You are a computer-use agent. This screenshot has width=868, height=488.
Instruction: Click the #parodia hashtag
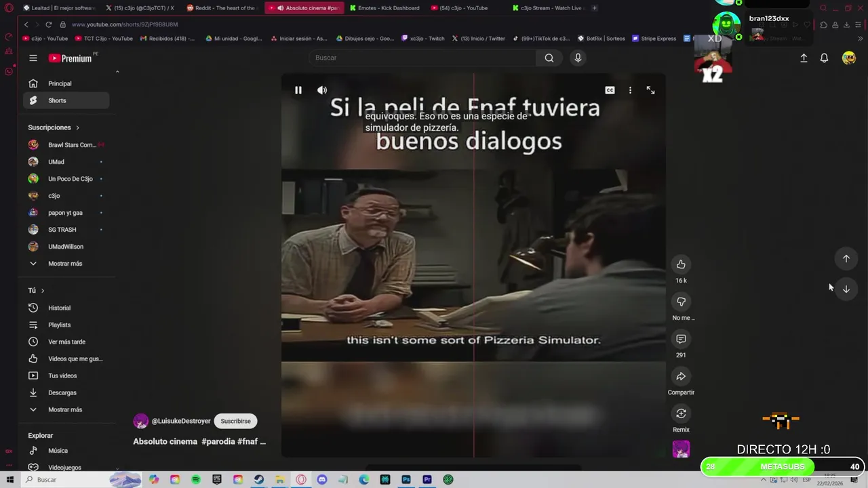click(218, 441)
